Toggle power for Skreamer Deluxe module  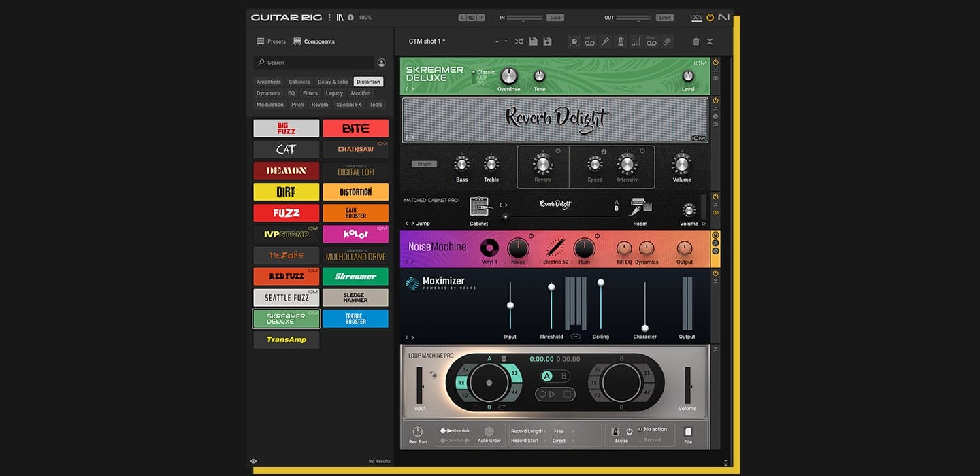[x=715, y=63]
